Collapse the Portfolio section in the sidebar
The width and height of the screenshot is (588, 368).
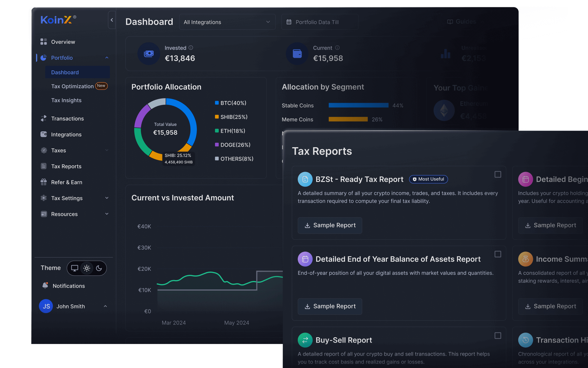coord(107,58)
